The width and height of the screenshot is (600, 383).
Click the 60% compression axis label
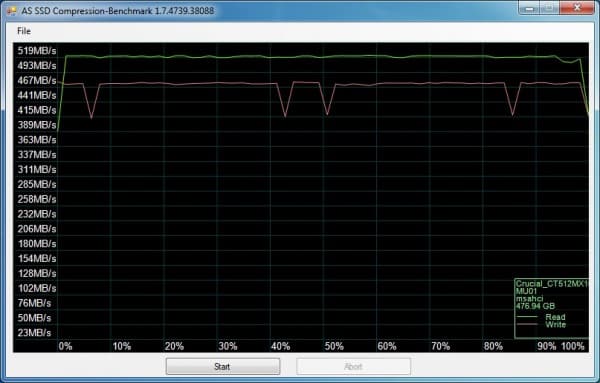click(x=387, y=347)
